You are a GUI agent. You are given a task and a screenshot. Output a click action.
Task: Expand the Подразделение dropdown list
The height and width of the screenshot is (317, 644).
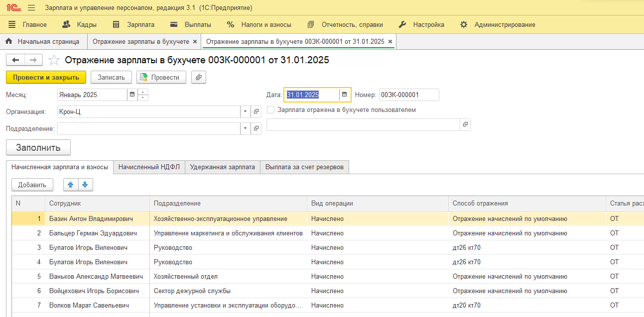click(x=245, y=129)
